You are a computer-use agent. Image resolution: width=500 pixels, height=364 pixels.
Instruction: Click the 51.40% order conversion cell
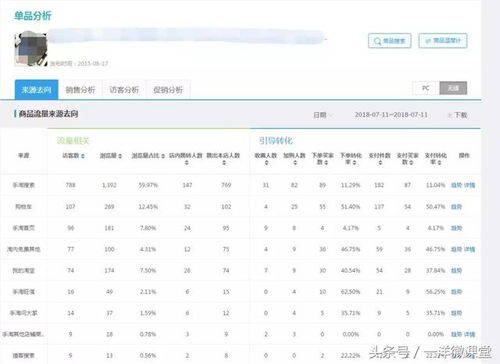[x=351, y=207]
